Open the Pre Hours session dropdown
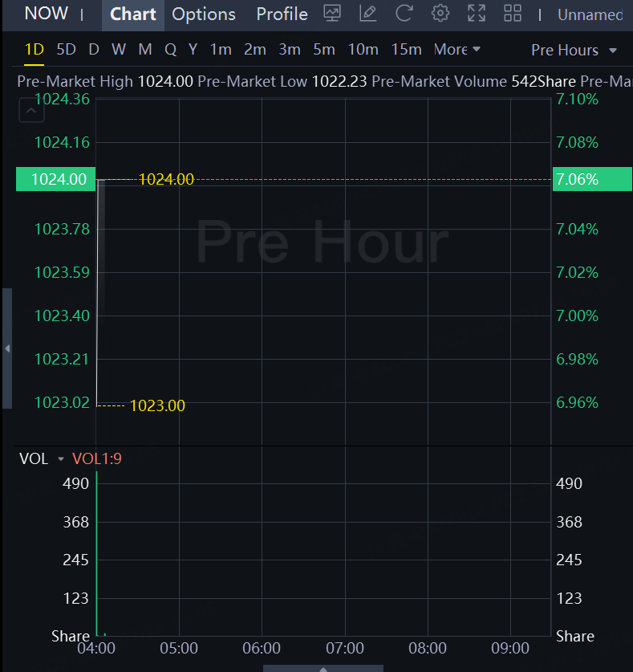The height and width of the screenshot is (672, 633). [574, 50]
